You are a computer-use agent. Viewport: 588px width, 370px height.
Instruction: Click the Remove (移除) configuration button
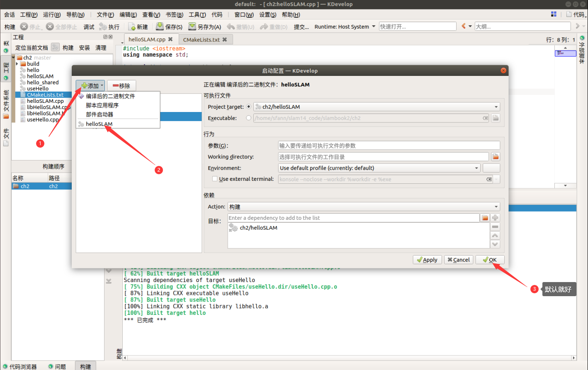point(121,86)
